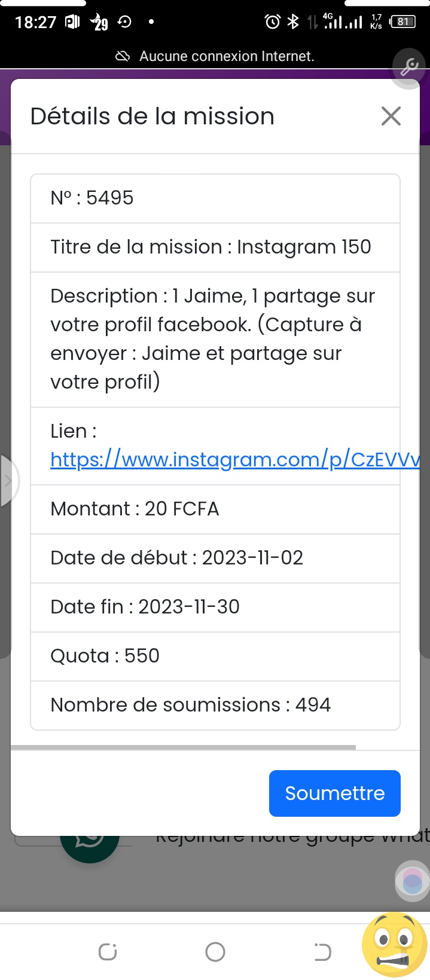Open the Instagram post link

(234, 459)
